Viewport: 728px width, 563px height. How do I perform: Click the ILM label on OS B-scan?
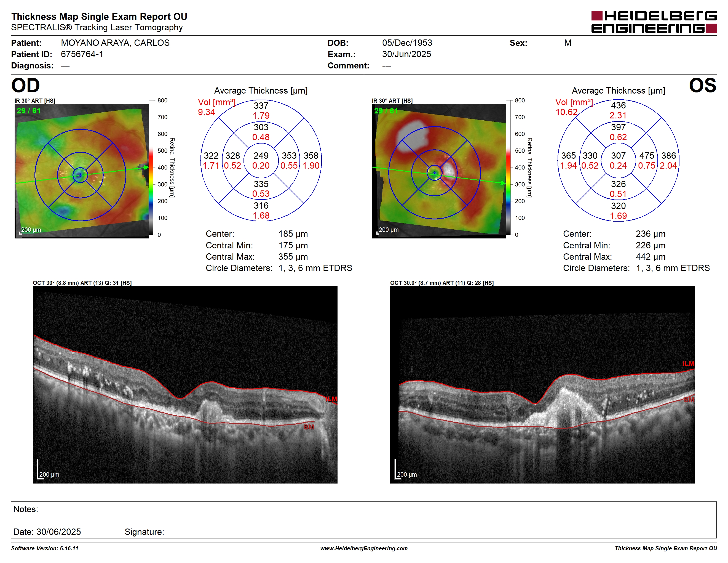tap(688, 363)
